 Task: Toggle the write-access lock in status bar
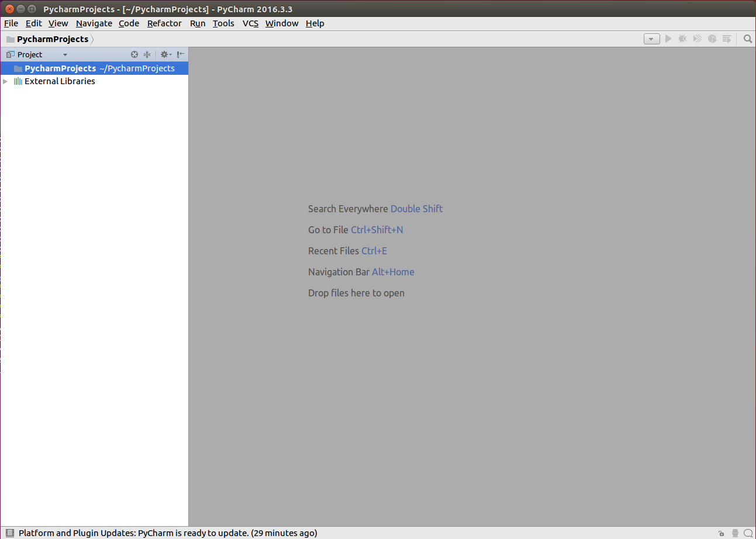[x=720, y=533]
